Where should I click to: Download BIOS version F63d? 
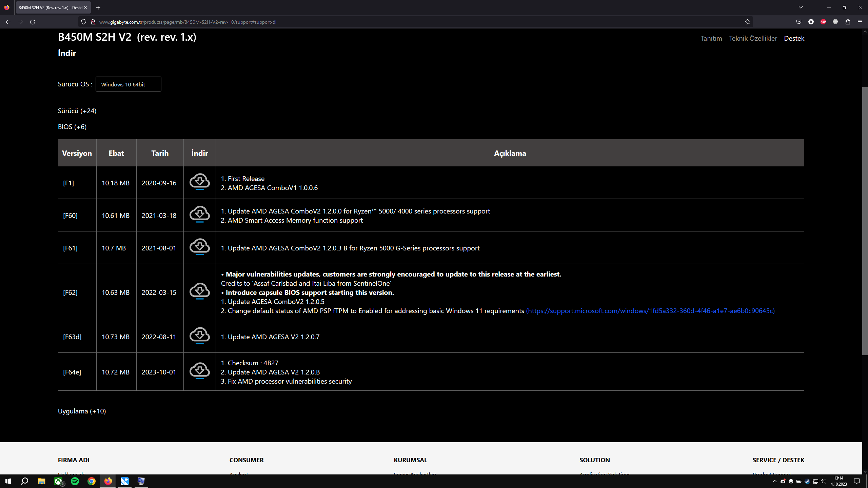click(199, 335)
